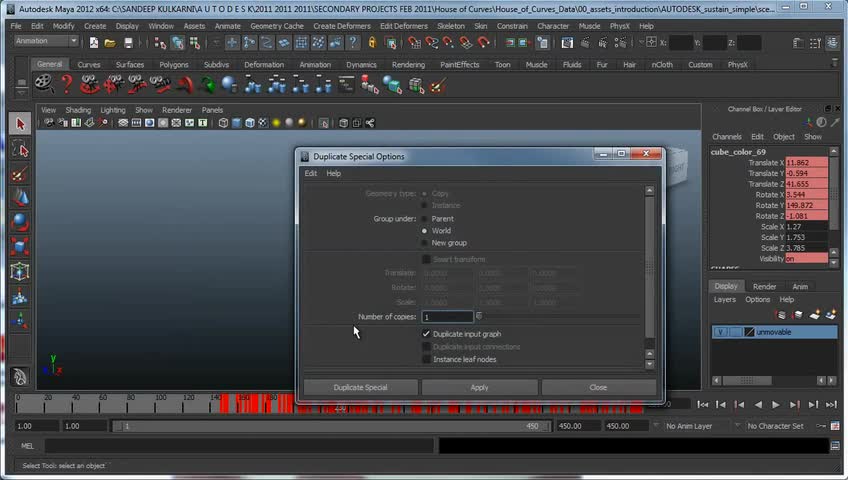This screenshot has height=480, width=848.
Task: Click the open scene folder icon
Action: click(x=110, y=42)
